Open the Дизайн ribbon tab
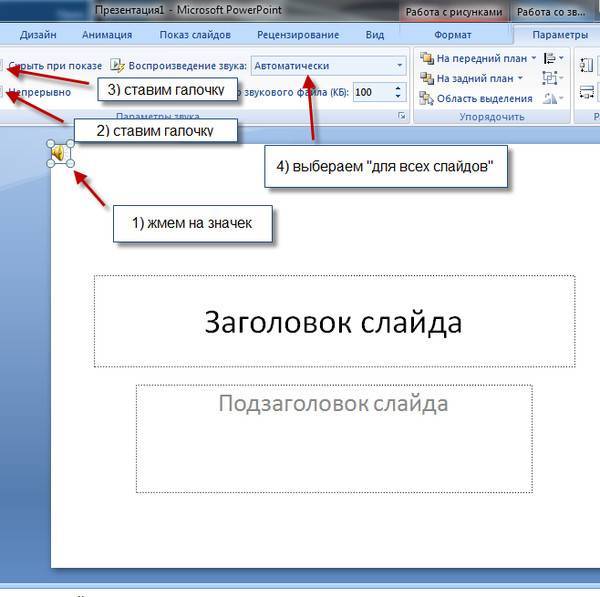 38,35
